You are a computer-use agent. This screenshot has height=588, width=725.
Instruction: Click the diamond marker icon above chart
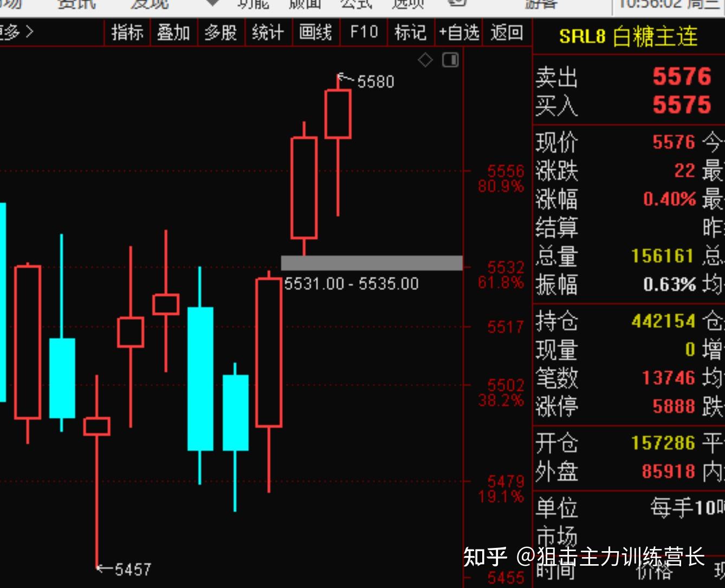click(x=425, y=60)
